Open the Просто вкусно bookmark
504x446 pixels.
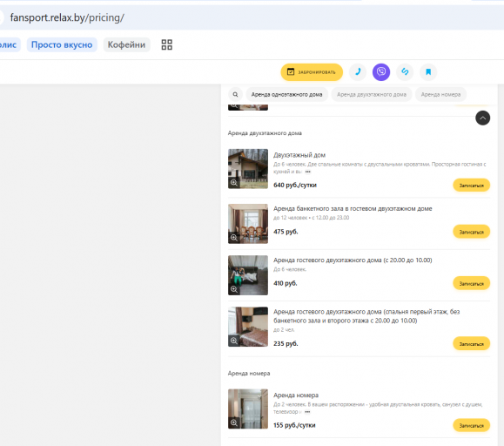tap(62, 44)
